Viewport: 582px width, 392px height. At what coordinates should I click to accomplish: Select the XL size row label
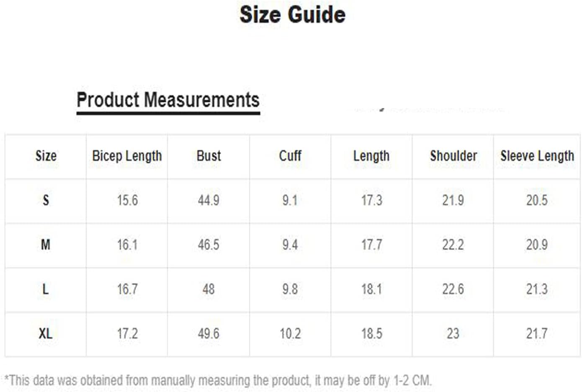[46, 334]
